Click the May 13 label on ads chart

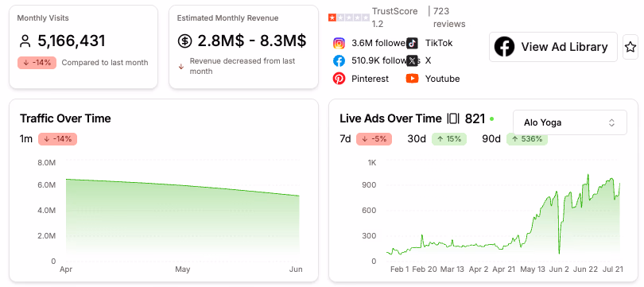[533, 270]
